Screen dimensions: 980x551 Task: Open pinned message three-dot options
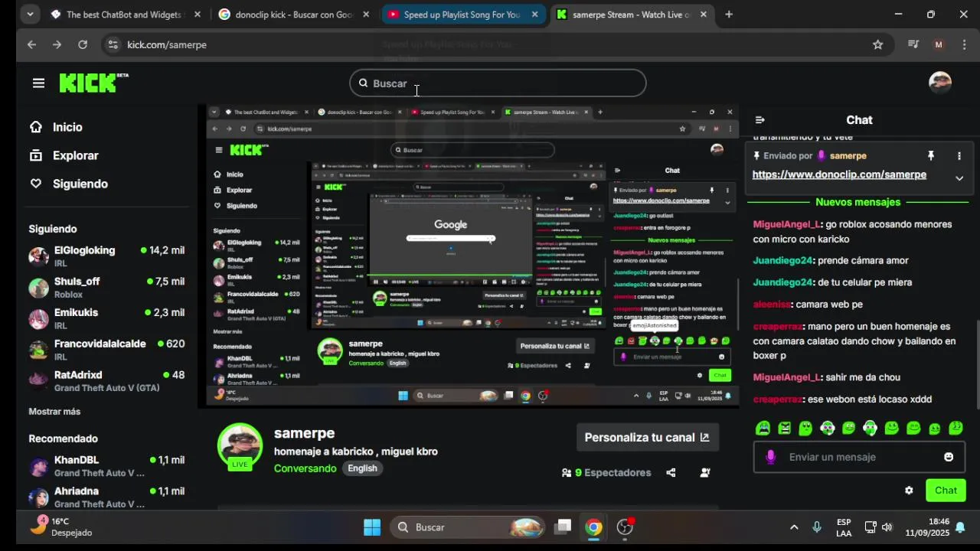pos(959,156)
